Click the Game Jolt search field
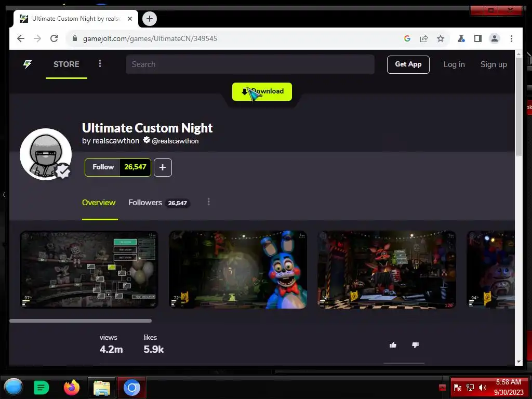Image resolution: width=532 pixels, height=399 pixels. pyautogui.click(x=250, y=64)
